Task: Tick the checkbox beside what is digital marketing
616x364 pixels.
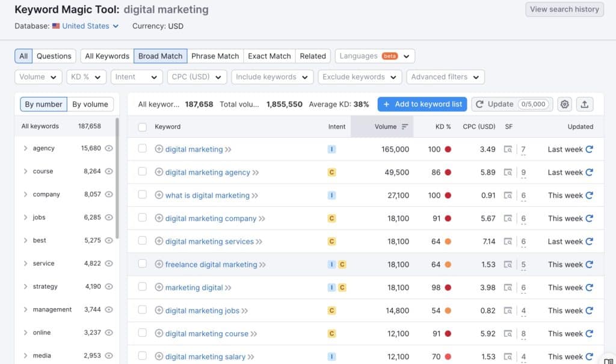Action: pyautogui.click(x=142, y=195)
